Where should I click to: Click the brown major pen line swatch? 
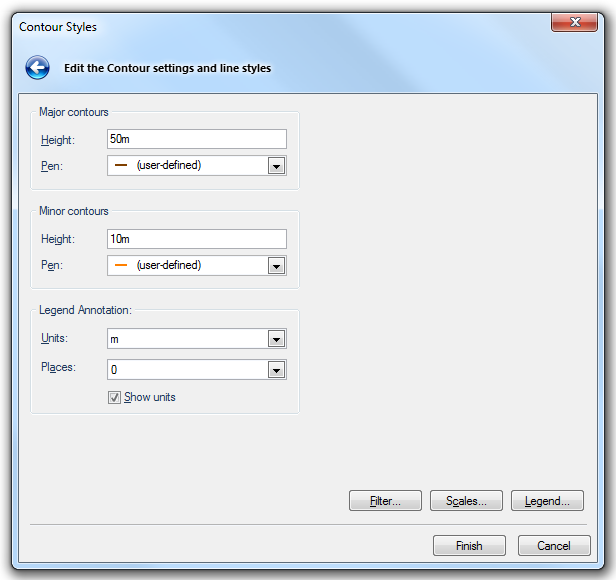click(121, 165)
